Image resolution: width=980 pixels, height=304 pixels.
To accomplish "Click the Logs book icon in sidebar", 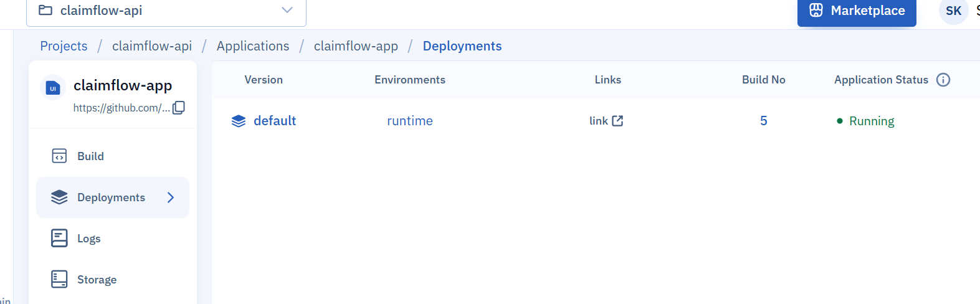I will pyautogui.click(x=59, y=238).
